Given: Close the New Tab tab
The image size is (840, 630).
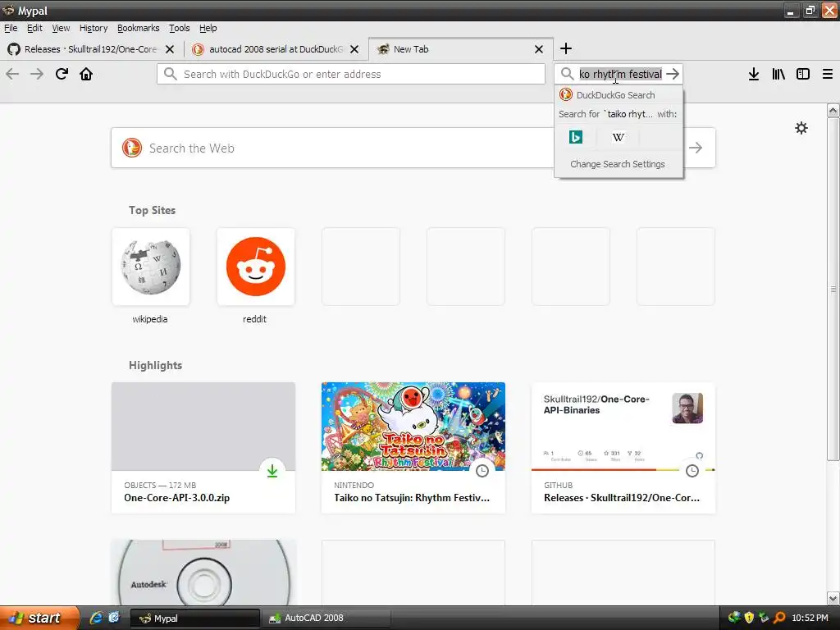Looking at the screenshot, I should pyautogui.click(x=539, y=49).
